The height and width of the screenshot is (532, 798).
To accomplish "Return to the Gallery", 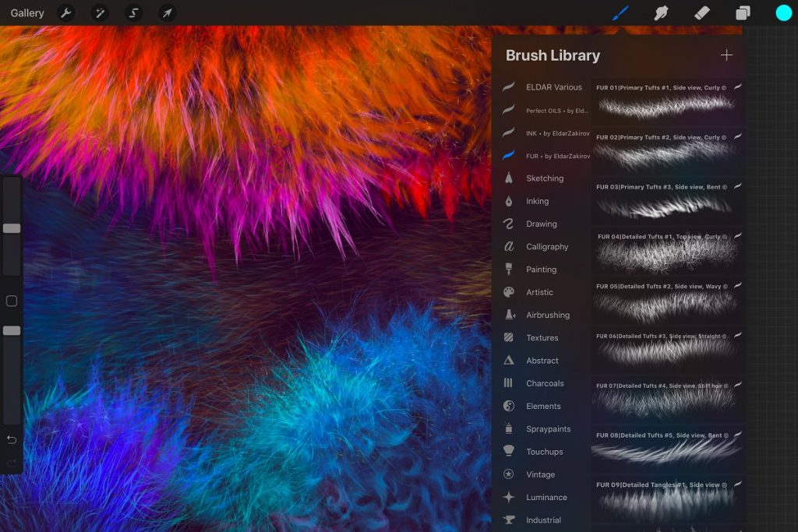I will 27,12.
